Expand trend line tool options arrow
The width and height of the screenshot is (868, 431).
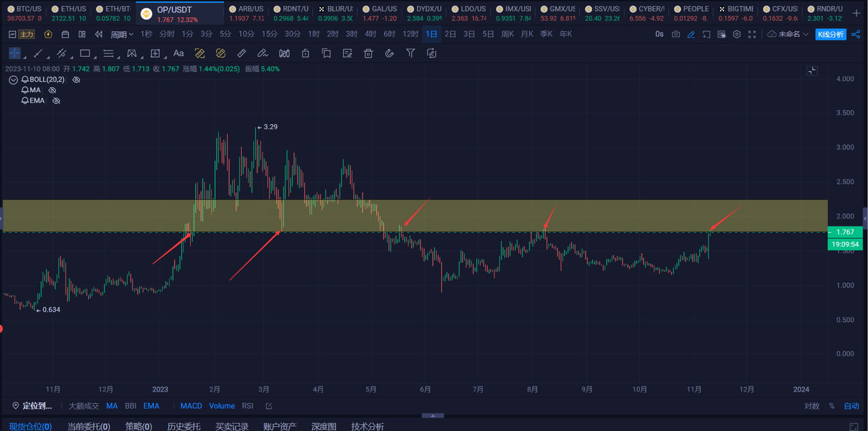48,57
